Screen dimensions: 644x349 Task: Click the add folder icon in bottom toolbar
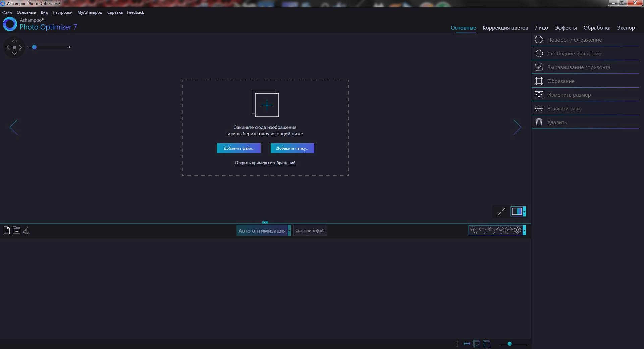pyautogui.click(x=16, y=230)
